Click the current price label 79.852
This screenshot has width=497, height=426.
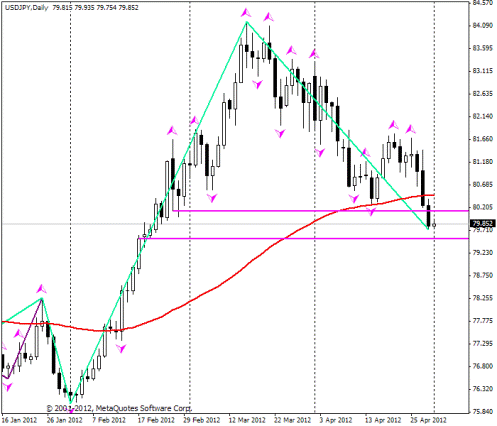pos(482,223)
